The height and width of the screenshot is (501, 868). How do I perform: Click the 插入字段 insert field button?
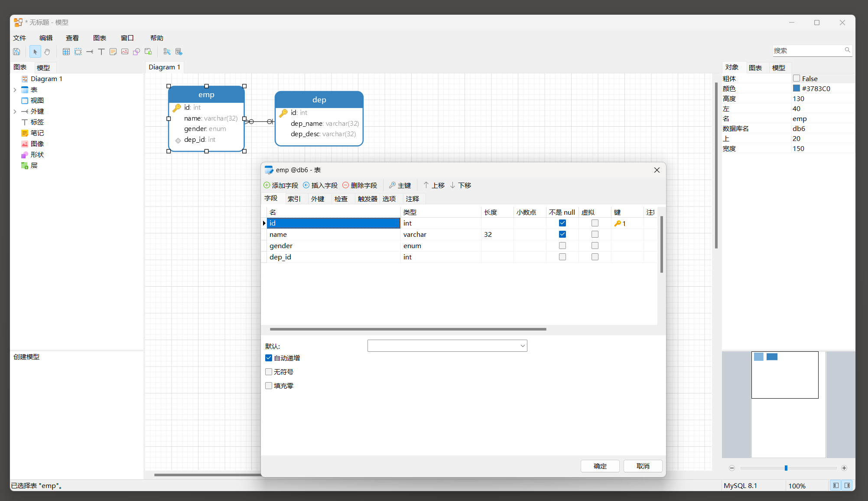coord(321,185)
